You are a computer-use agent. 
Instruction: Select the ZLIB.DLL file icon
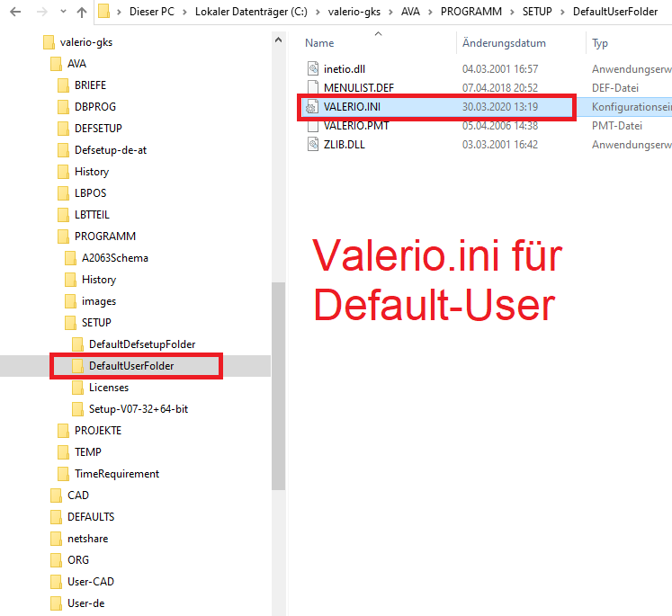point(312,145)
